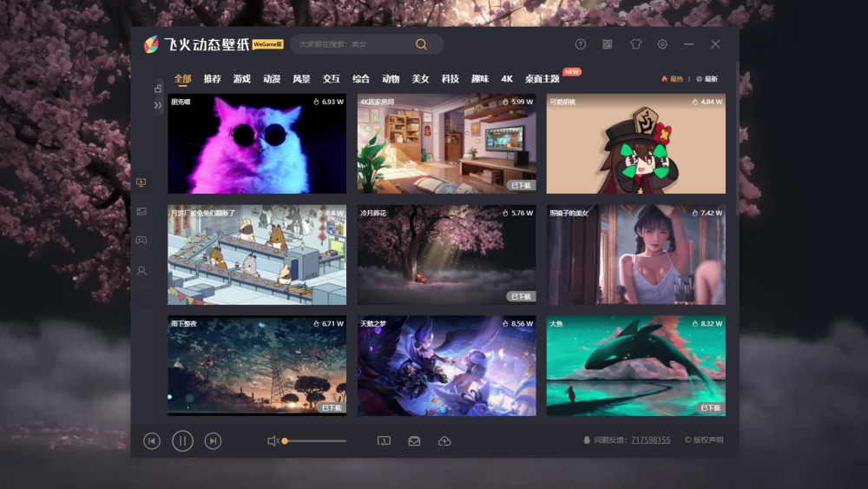The height and width of the screenshot is (489, 868).
Task: Open the 可爱胡桃 wallpaper thumbnail
Action: click(x=636, y=144)
